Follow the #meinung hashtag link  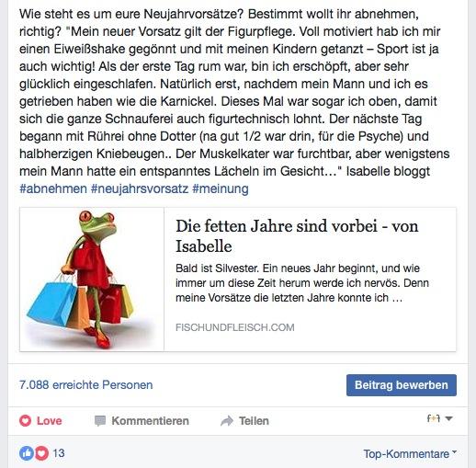[221, 188]
